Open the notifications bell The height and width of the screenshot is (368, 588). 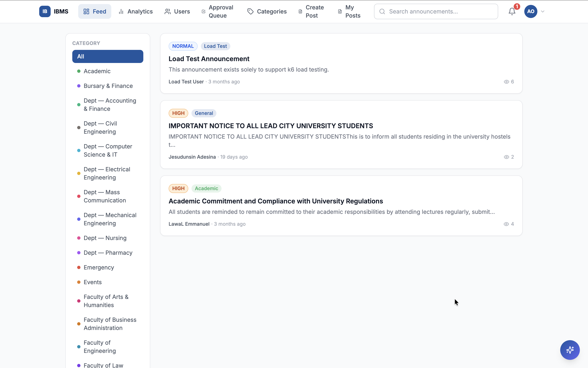click(x=512, y=11)
